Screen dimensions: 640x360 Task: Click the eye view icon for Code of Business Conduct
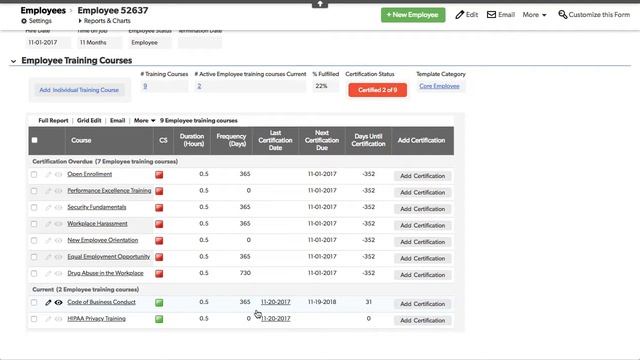coord(58,302)
